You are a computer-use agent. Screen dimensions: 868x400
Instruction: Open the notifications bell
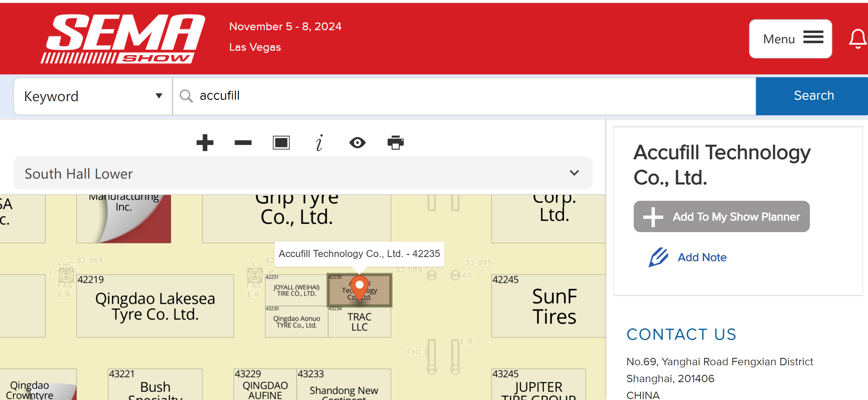[857, 39]
